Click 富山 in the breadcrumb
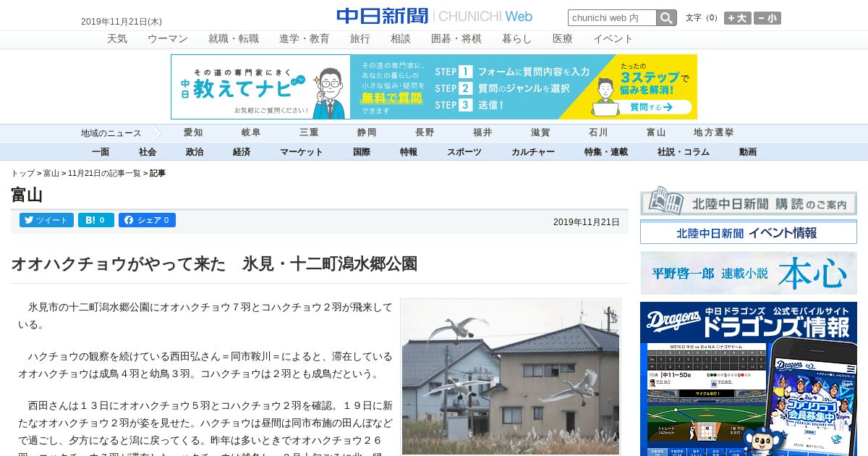 point(51,174)
